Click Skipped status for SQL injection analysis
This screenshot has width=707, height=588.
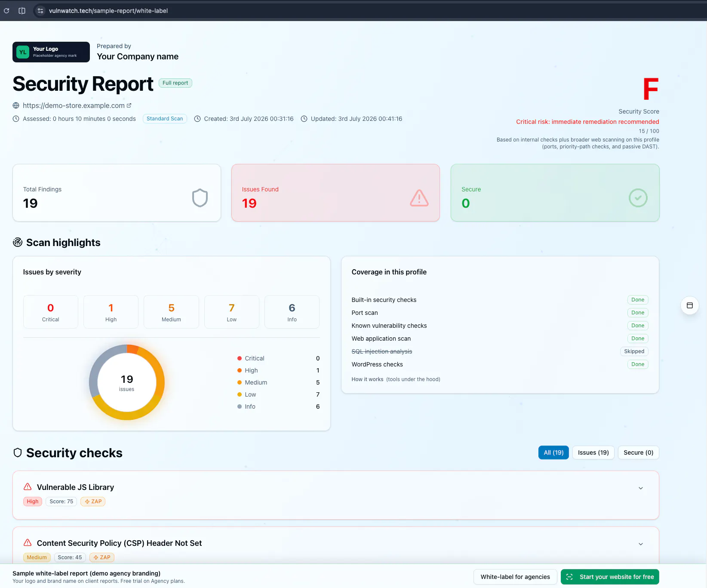pos(634,351)
